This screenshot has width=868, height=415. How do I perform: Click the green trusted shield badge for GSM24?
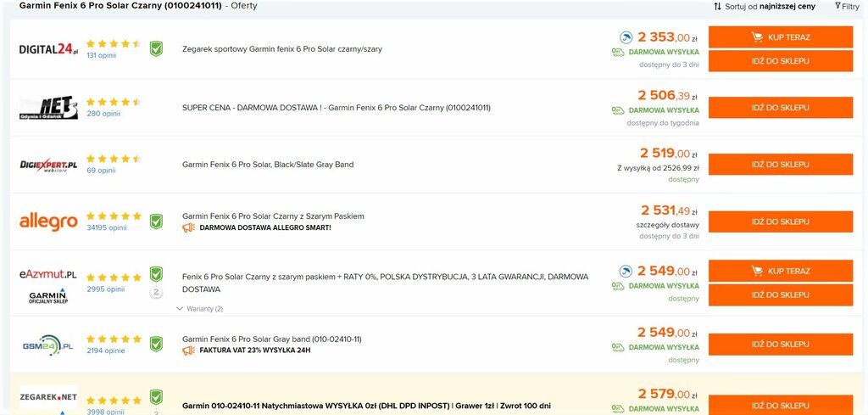tap(156, 344)
